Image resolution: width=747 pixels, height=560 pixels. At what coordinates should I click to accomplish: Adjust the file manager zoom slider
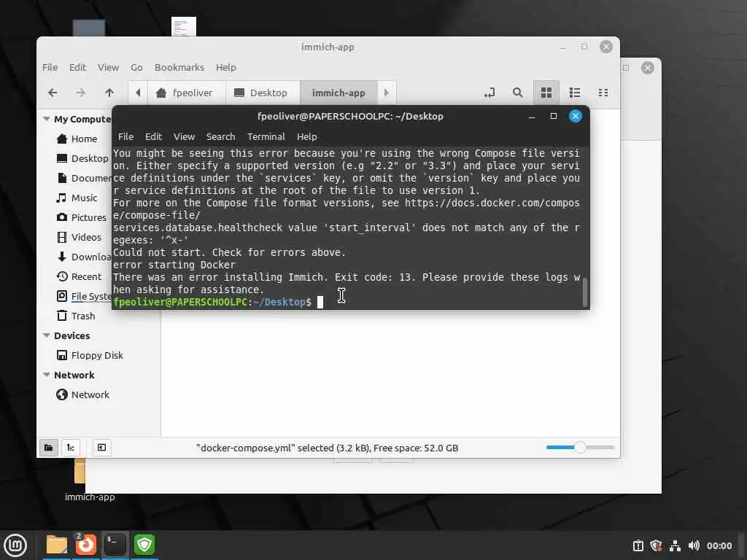coord(580,448)
